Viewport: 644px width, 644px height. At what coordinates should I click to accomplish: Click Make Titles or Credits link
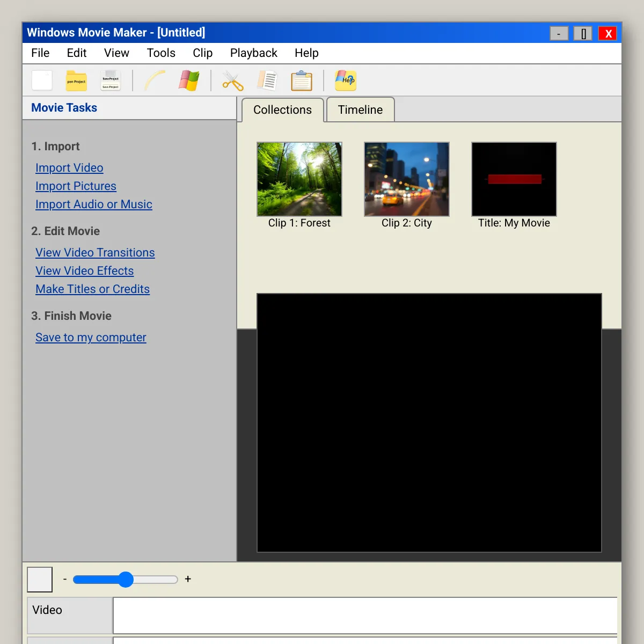click(x=92, y=289)
